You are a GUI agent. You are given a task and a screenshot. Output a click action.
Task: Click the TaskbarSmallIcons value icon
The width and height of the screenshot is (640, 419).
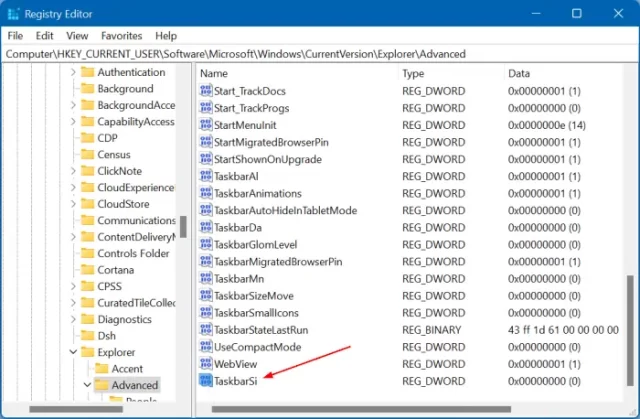[x=206, y=313]
